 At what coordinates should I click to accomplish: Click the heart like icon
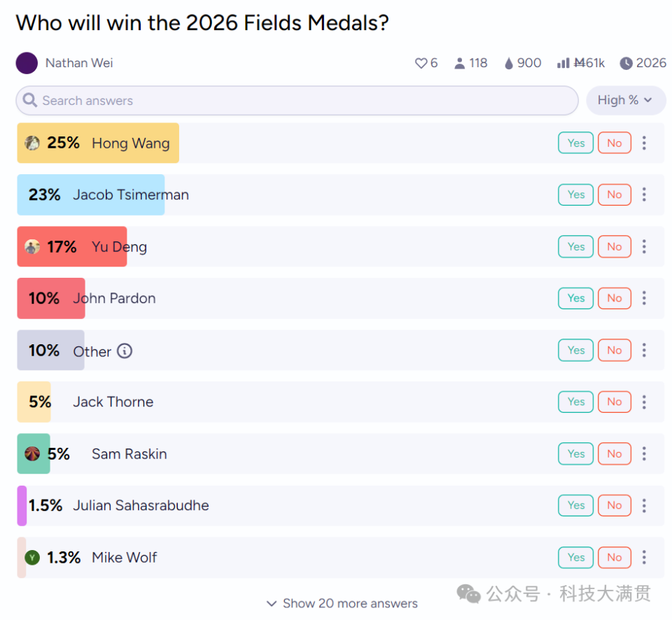421,64
